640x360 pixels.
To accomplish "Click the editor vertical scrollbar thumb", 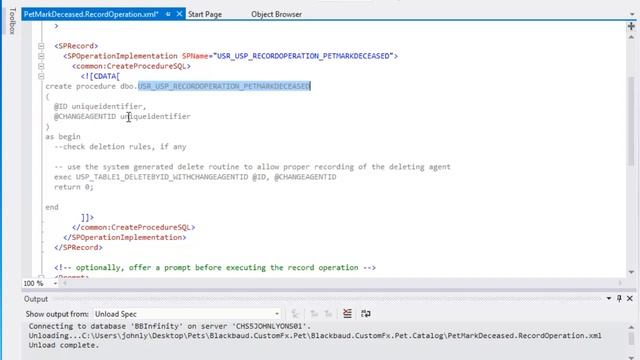I will 631,121.
